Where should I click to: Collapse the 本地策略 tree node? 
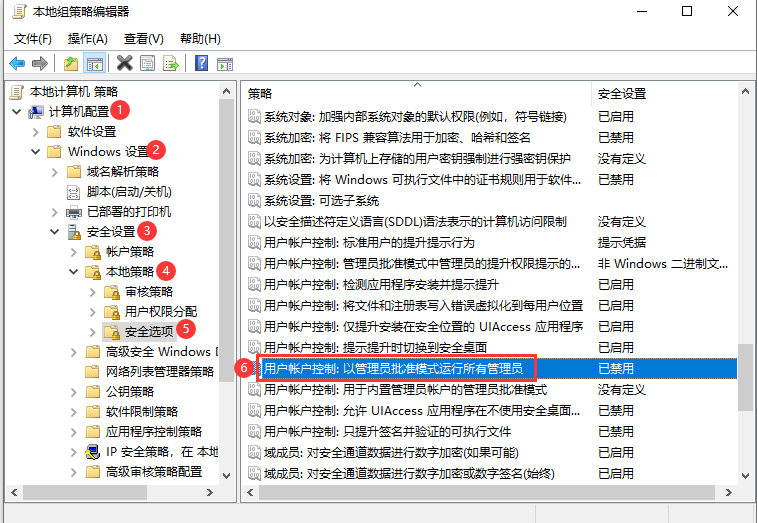[73, 272]
